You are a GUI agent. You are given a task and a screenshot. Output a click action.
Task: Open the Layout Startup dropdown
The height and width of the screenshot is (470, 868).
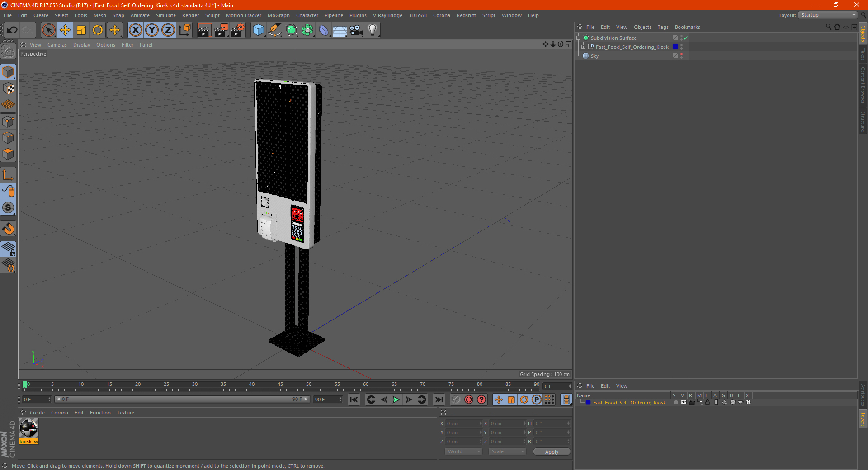tap(828, 15)
